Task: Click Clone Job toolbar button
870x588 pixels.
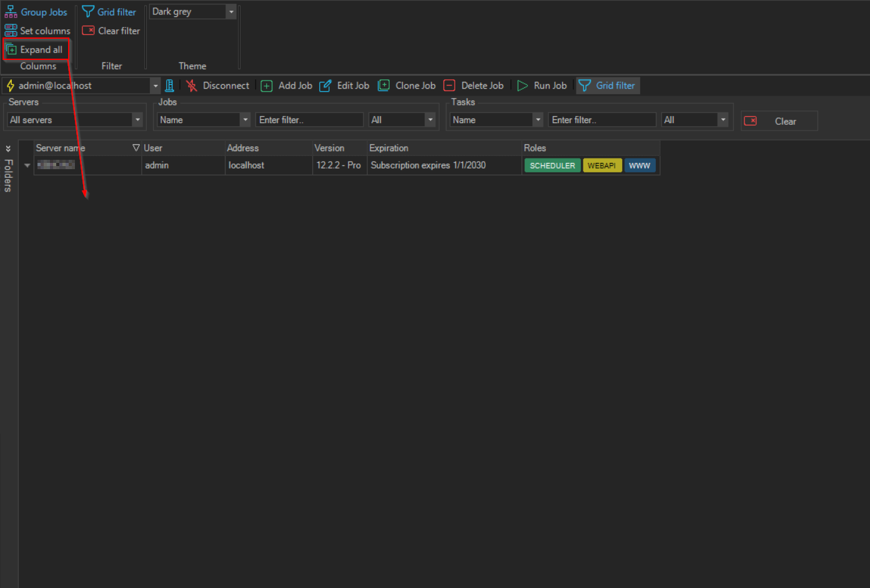Action: click(407, 86)
